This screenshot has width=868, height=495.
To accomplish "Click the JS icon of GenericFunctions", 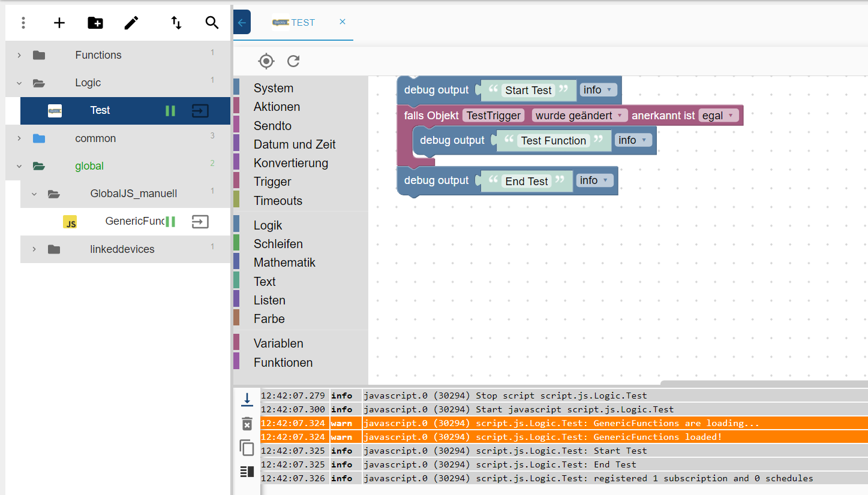I will (x=70, y=222).
